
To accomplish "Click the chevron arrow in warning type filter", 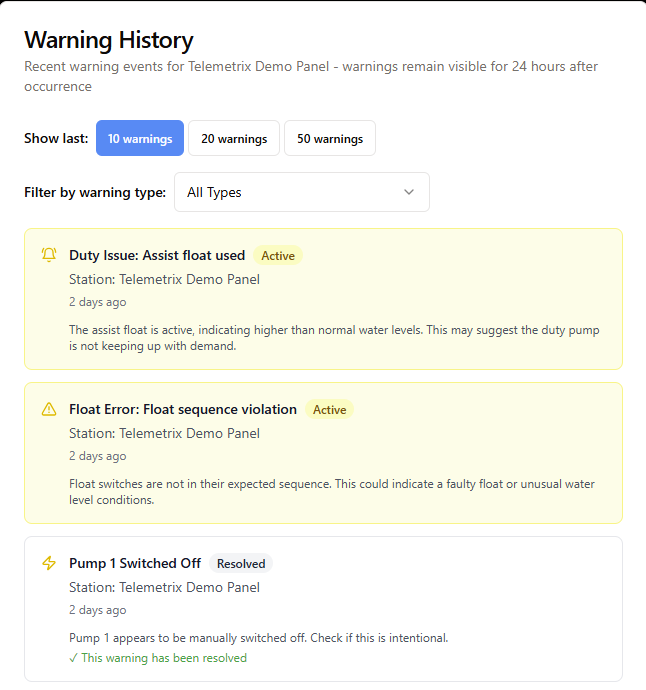I will [409, 192].
